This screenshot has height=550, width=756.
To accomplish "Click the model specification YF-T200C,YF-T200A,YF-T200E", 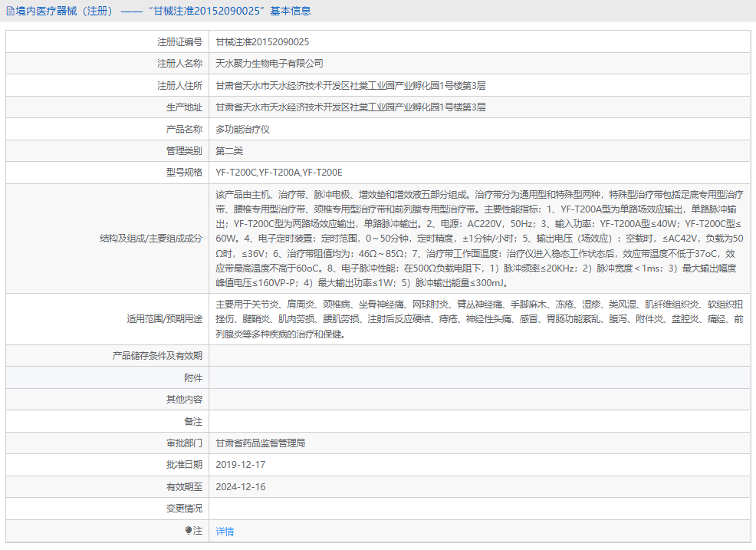I will pos(279,172).
